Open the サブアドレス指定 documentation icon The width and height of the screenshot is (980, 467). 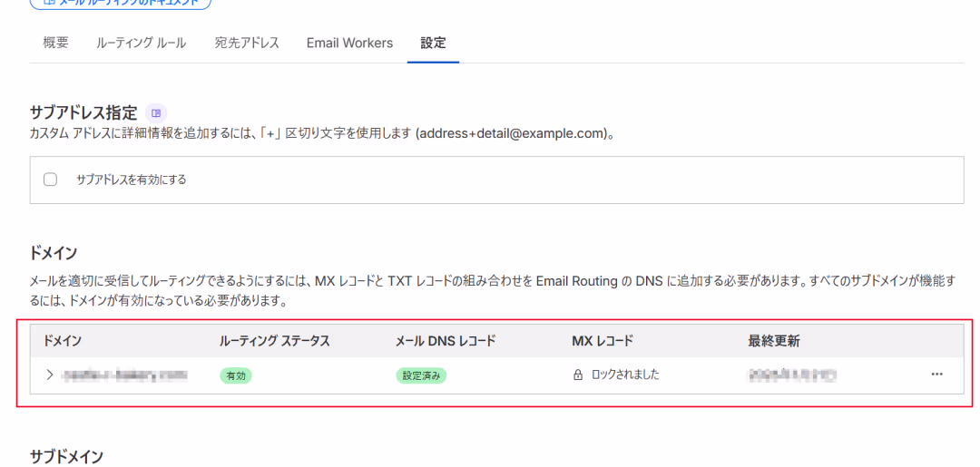[x=156, y=113]
